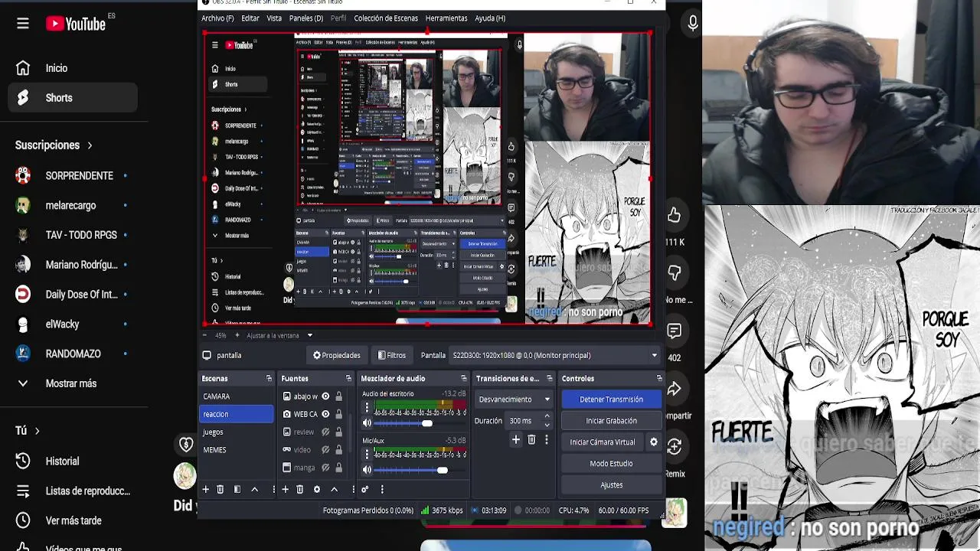The image size is (980, 551).
Task: Open source properties gear in Fuentes toolbar
Action: click(x=316, y=489)
